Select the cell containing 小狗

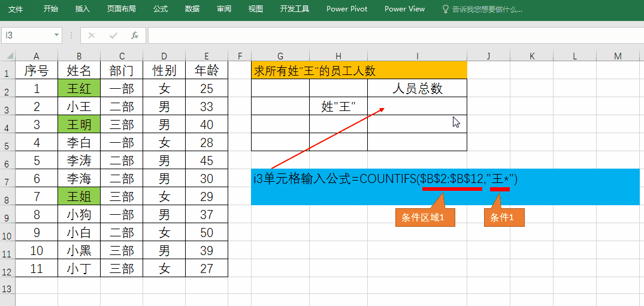(x=79, y=214)
